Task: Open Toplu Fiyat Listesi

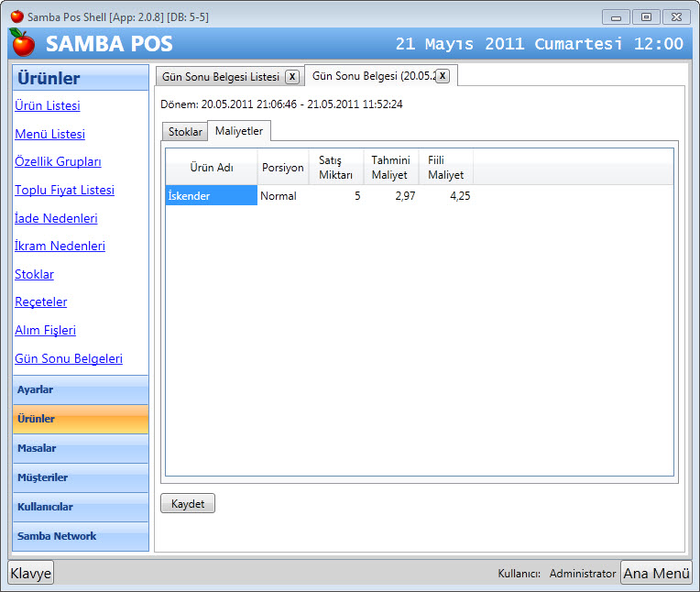Action: coord(64,191)
